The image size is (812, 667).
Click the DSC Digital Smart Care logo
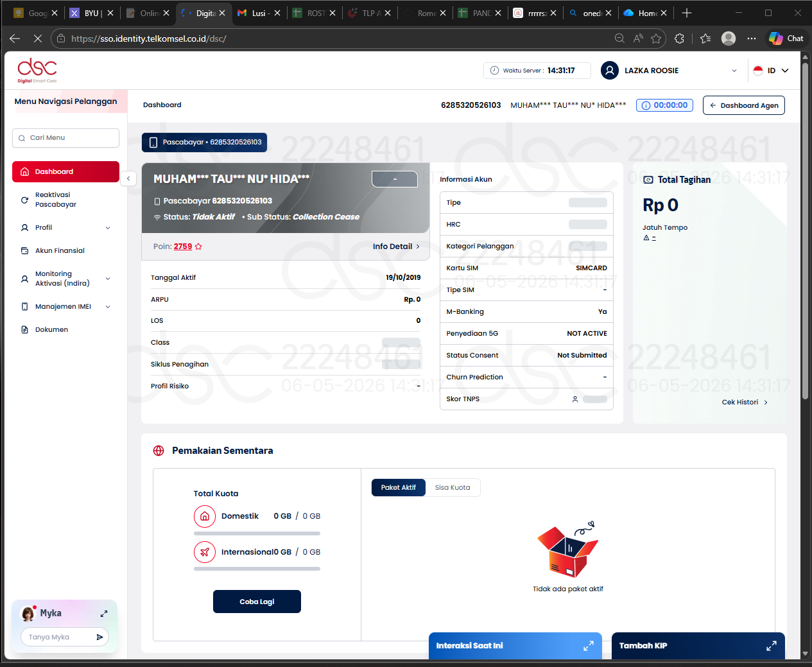point(37,70)
